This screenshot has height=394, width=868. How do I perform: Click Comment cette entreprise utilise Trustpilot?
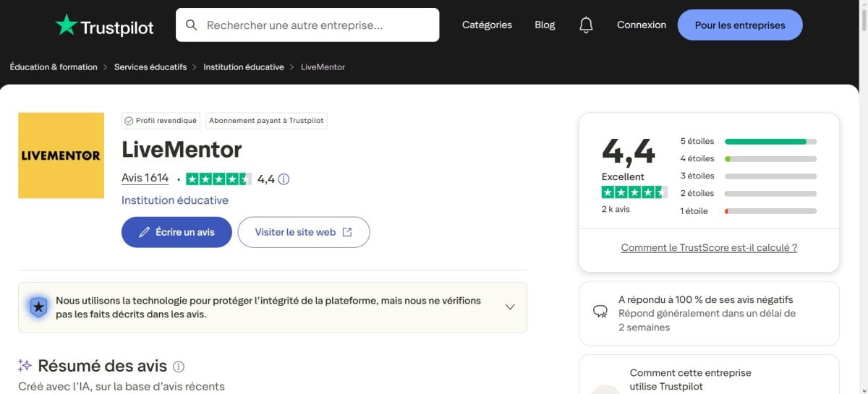pos(691,380)
